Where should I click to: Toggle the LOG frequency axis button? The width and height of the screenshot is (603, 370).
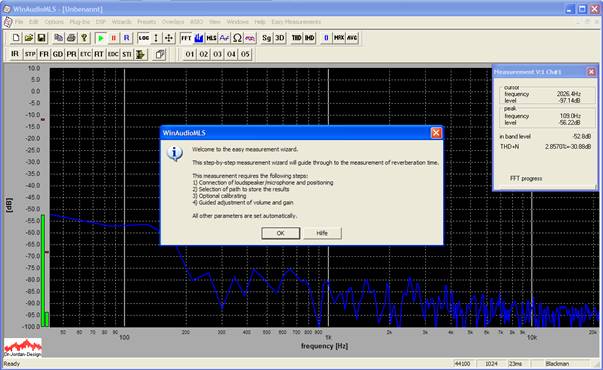[x=143, y=38]
